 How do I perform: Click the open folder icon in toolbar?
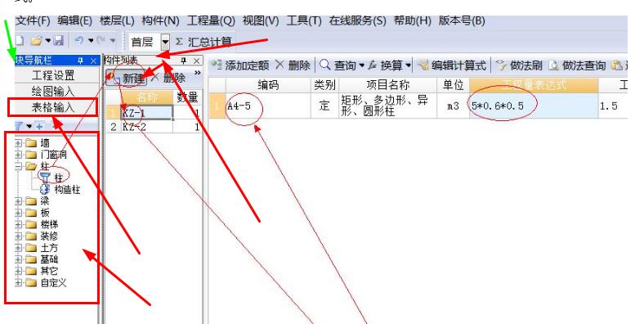(37, 41)
